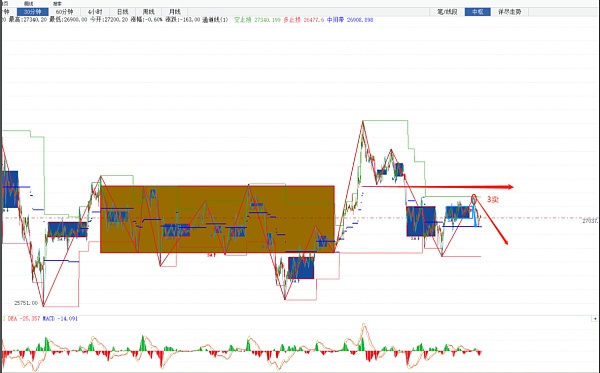
Task: Toggle the 笔/线段 display mode
Action: [447, 12]
